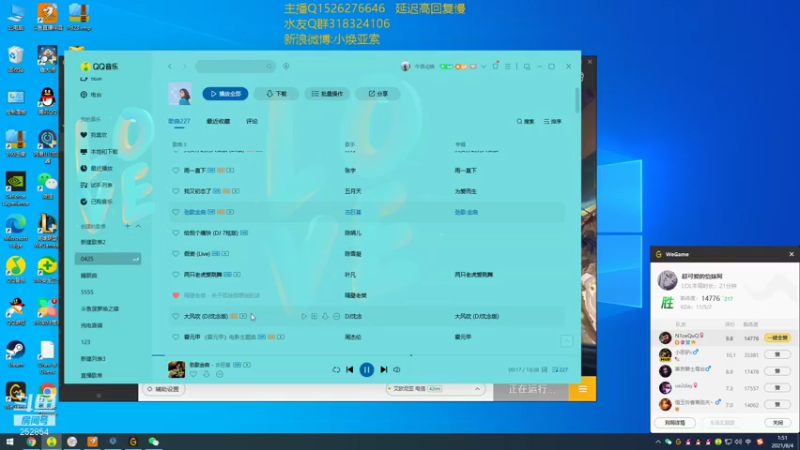Download the 大风吹 song row icon
800x450 pixels.
[x=325, y=316]
